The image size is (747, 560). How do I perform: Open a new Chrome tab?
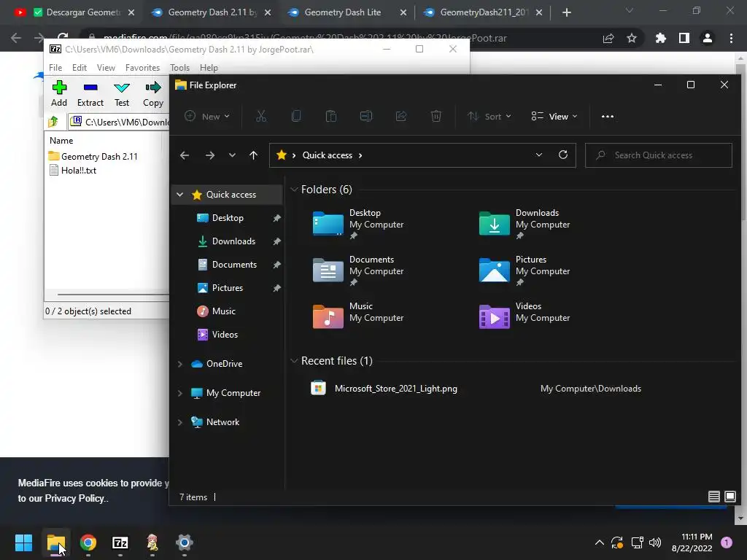pyautogui.click(x=566, y=12)
